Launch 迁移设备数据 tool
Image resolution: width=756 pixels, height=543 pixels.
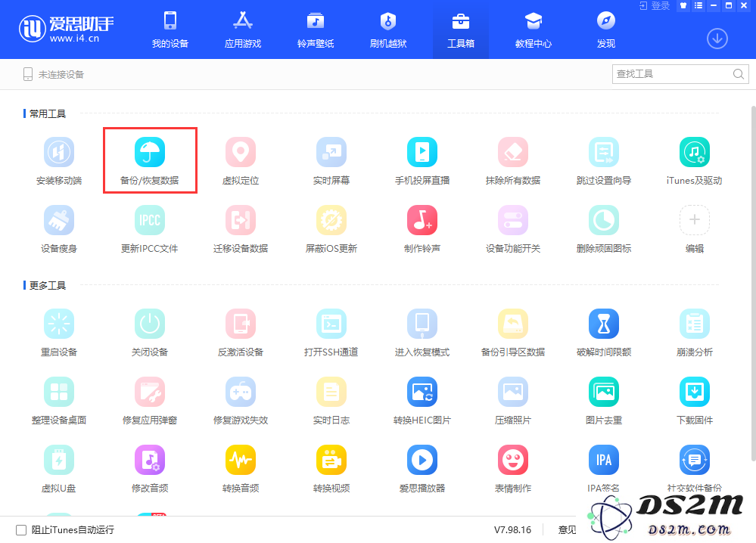[241, 229]
